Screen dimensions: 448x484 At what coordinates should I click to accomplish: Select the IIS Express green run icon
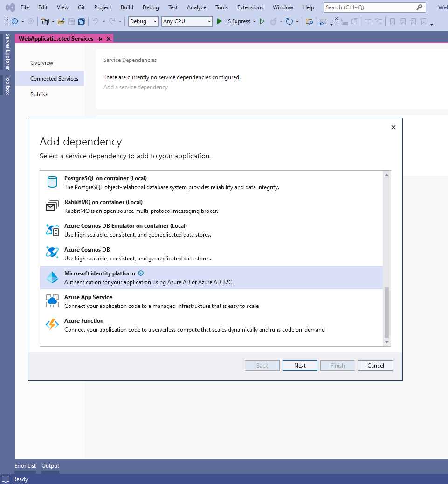point(219,21)
